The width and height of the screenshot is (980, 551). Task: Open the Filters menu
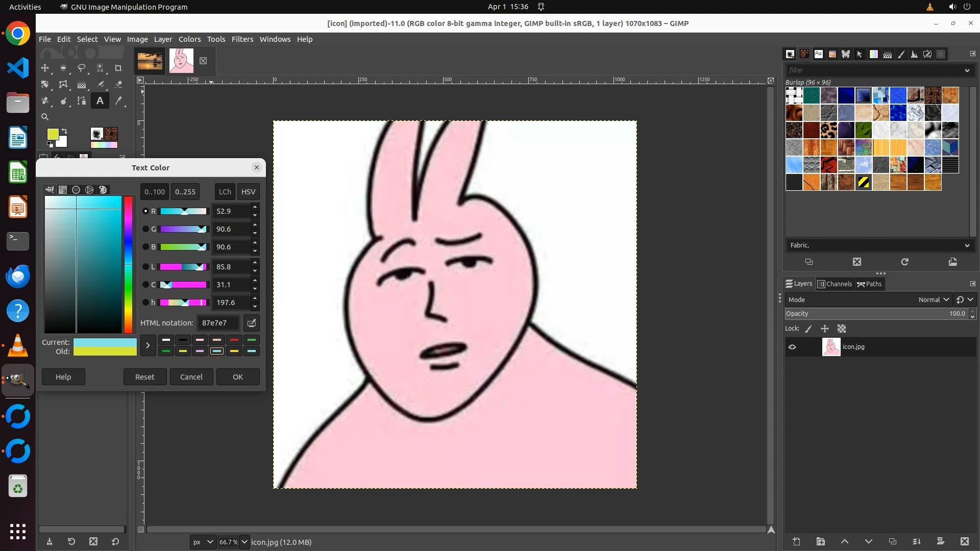[242, 39]
